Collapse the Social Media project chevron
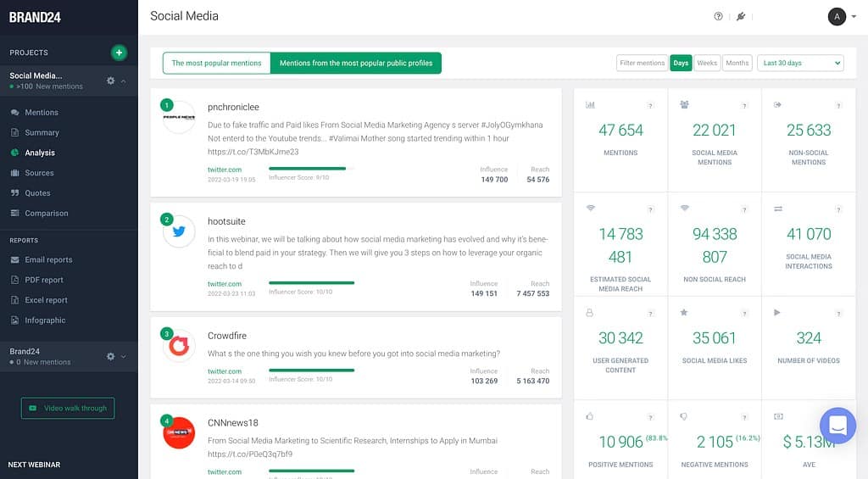Image resolution: width=868 pixels, height=479 pixels. (x=124, y=81)
